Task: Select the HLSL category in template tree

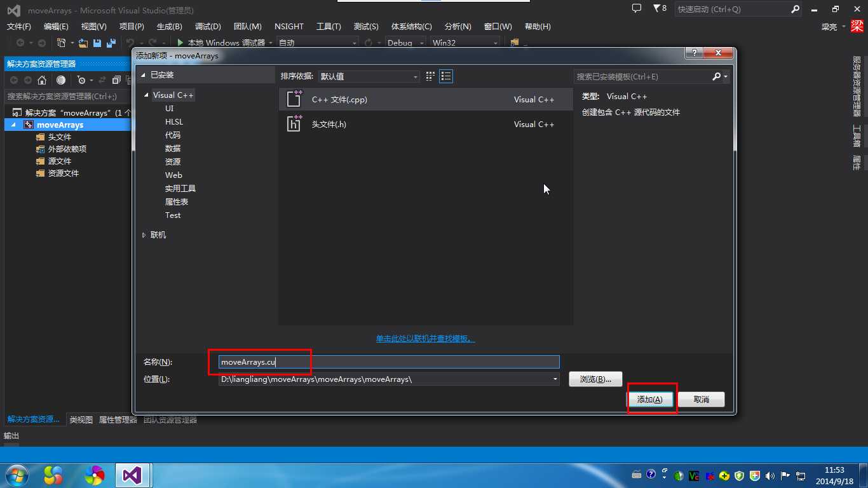Action: point(174,122)
